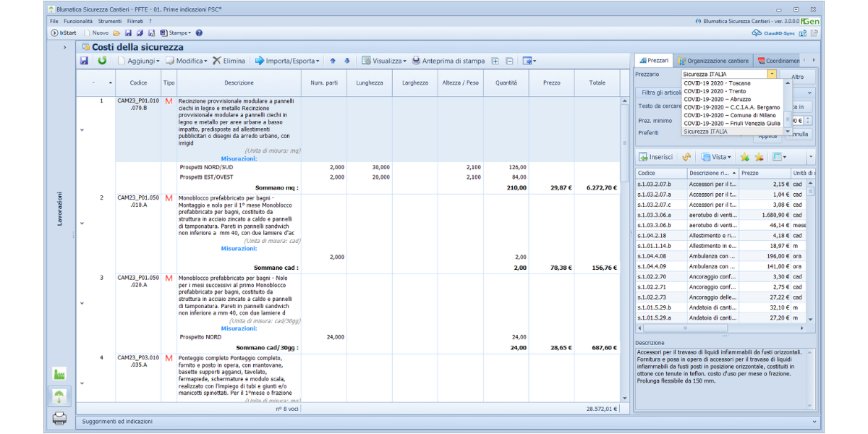
Task: Click Anteprima di stampa
Action: point(448,61)
